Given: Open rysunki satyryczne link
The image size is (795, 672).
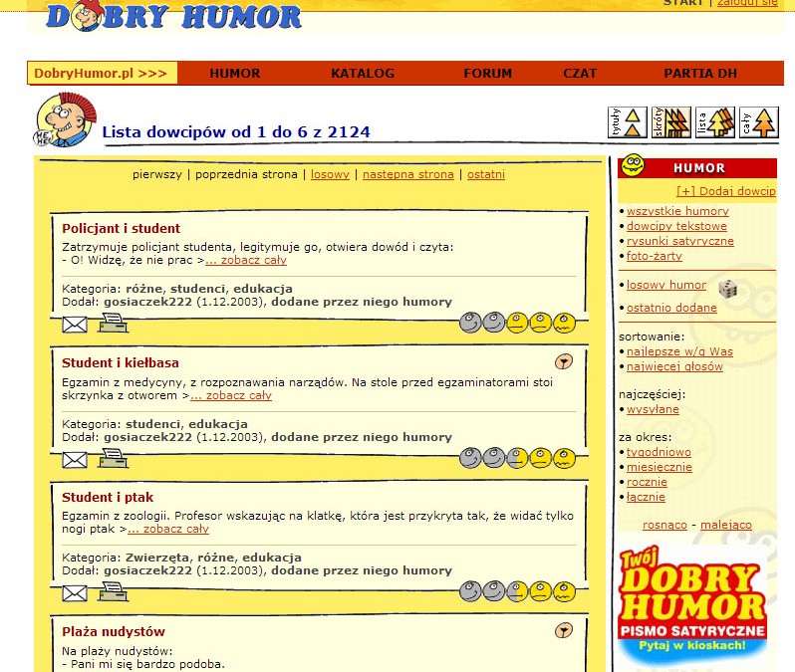Looking at the screenshot, I should click(x=680, y=241).
